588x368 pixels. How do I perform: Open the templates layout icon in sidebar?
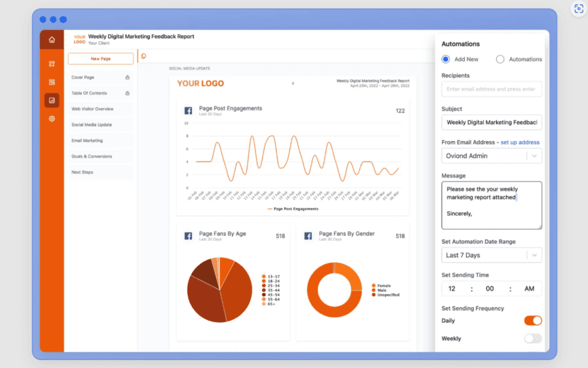click(52, 82)
